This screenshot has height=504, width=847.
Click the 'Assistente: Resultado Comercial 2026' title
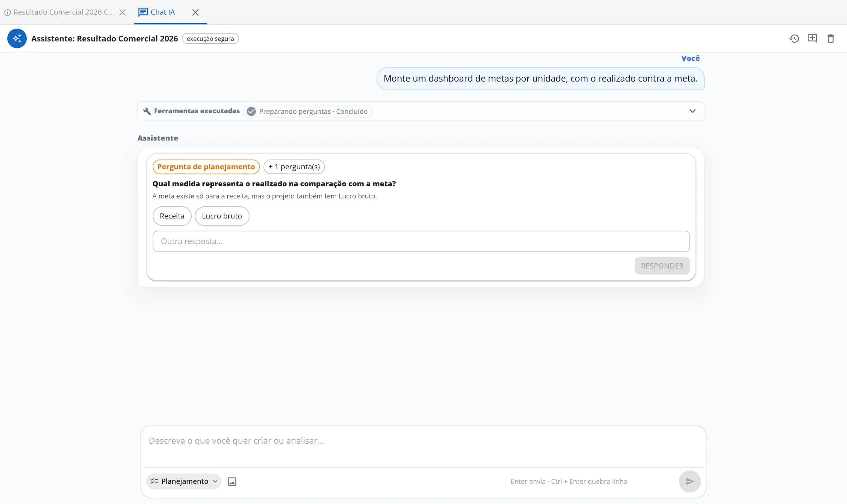click(104, 38)
